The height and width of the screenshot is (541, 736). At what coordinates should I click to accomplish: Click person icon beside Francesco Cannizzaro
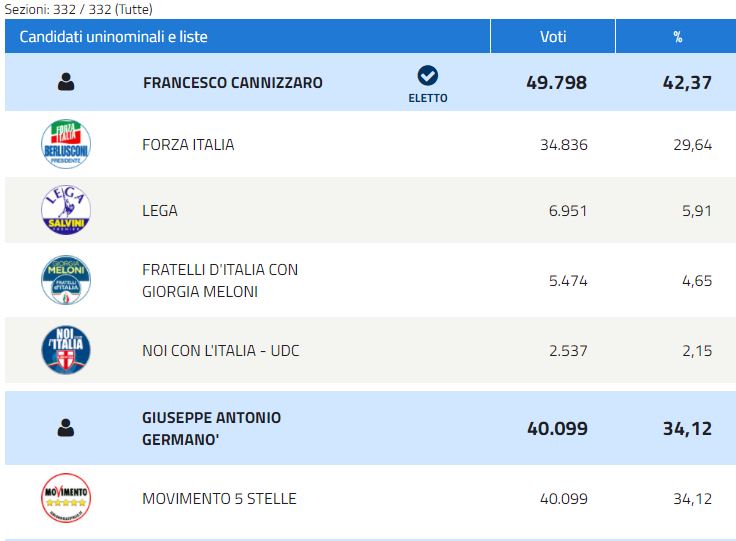[66, 82]
